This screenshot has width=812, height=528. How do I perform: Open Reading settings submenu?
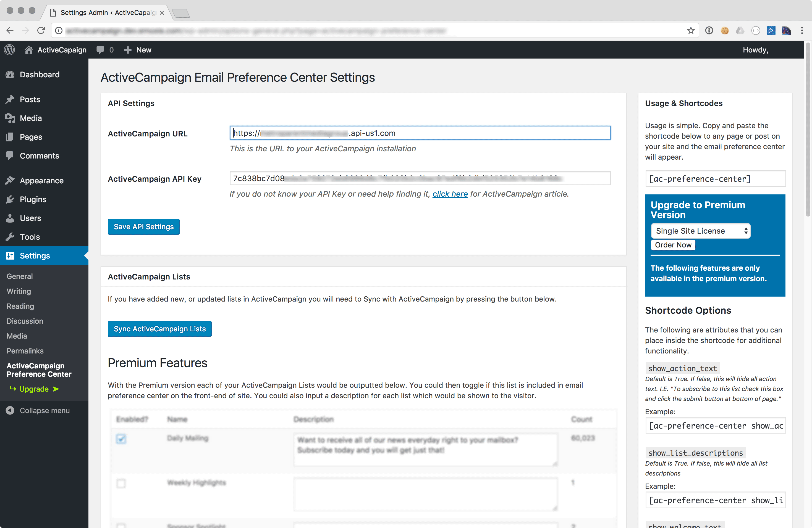click(x=20, y=306)
